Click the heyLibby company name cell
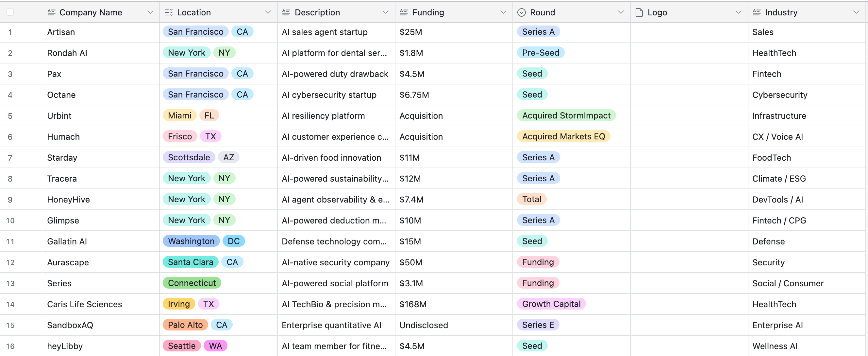This screenshot has width=868, height=356. click(x=101, y=346)
